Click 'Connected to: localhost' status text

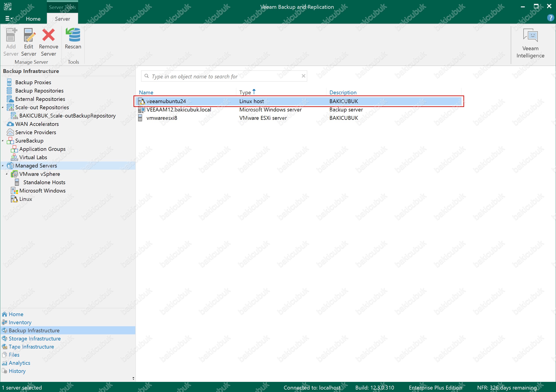click(312, 388)
